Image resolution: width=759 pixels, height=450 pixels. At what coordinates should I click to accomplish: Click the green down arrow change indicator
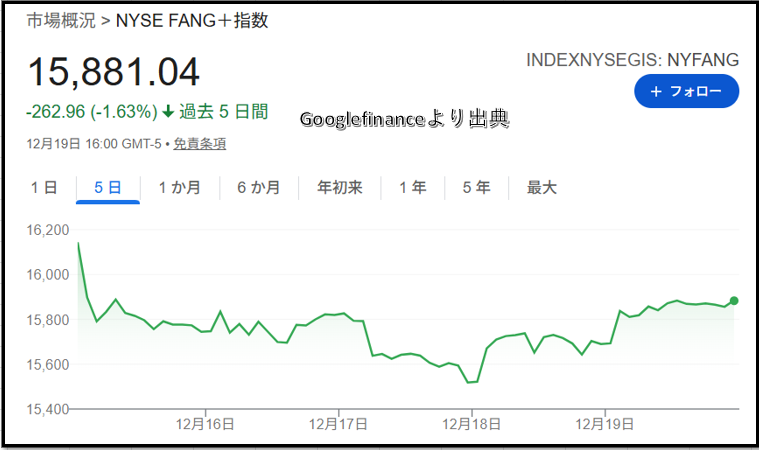(x=167, y=112)
